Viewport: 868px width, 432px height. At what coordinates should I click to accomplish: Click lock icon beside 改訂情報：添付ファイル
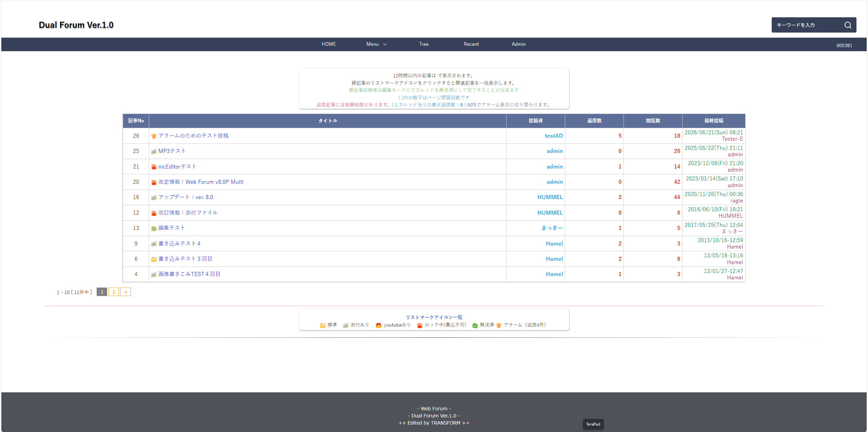(x=154, y=213)
